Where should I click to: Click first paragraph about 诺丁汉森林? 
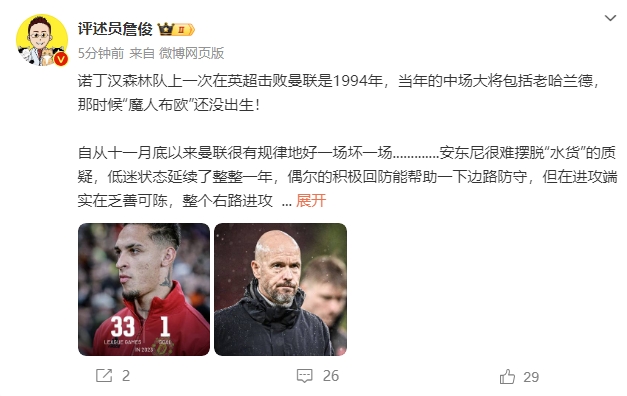pyautogui.click(x=339, y=93)
